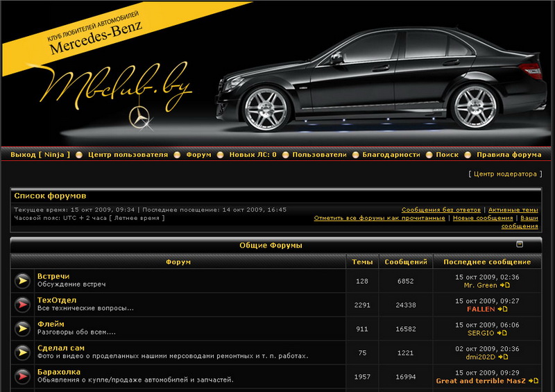The image size is (555, 392).
Task: Click the Сообщений column header
Action: point(406,262)
